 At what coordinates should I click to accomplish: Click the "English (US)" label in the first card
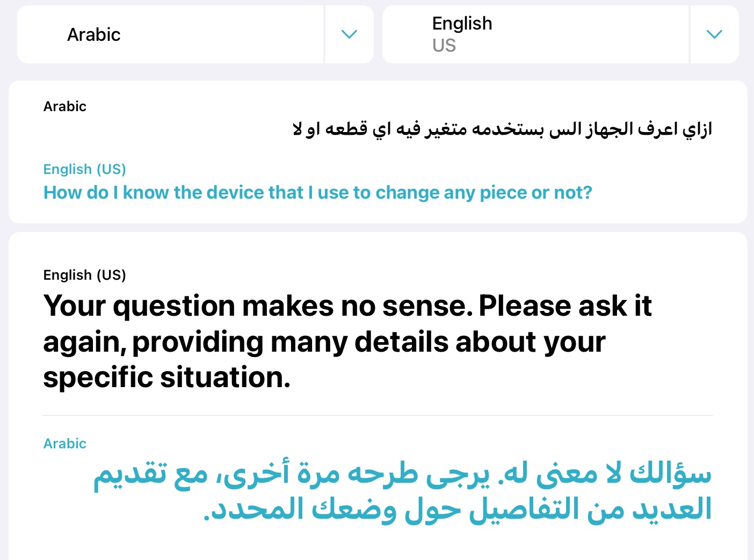84,169
